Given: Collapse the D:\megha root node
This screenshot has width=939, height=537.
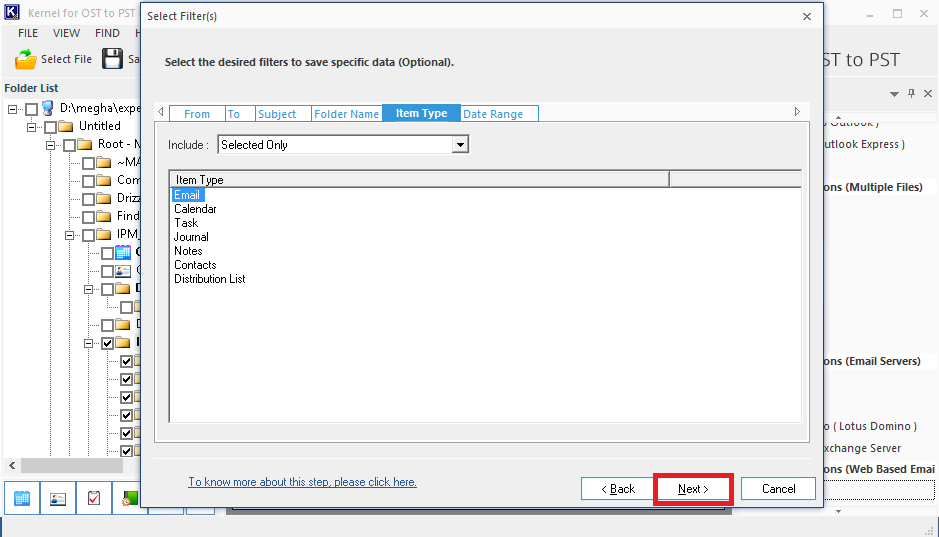Looking at the screenshot, I should click(12, 109).
